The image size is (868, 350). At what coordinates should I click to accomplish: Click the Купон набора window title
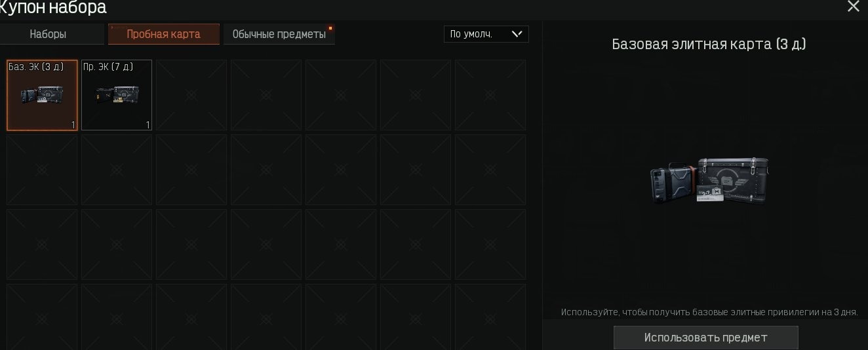[53, 8]
